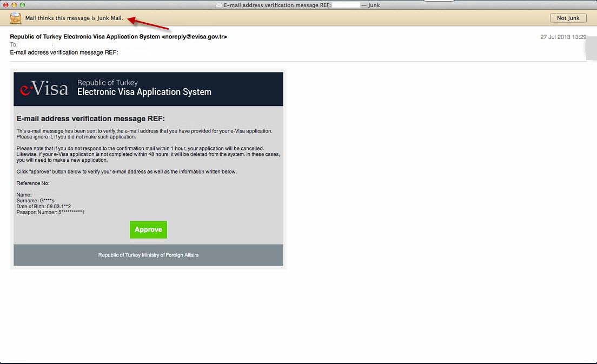Click the 'Name:' line in the email body
This screenshot has height=364, width=597.
click(24, 195)
